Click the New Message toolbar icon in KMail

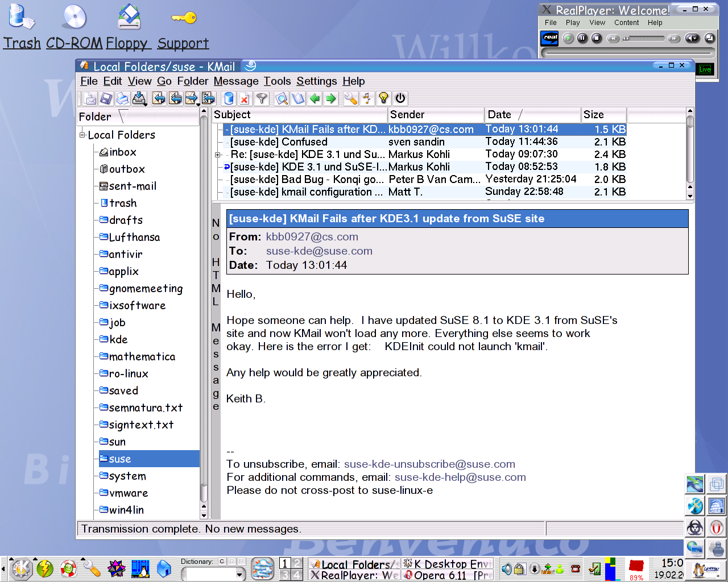point(90,98)
